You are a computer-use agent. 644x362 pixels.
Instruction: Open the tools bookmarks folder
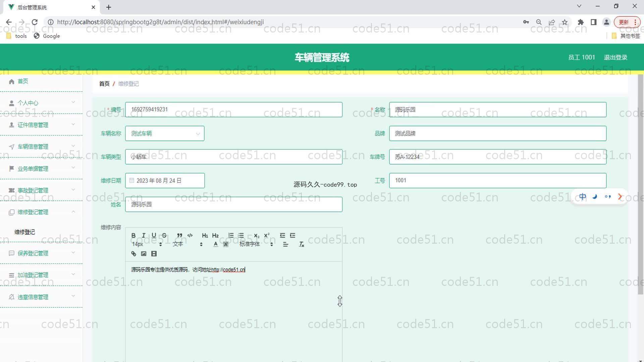[x=16, y=36]
